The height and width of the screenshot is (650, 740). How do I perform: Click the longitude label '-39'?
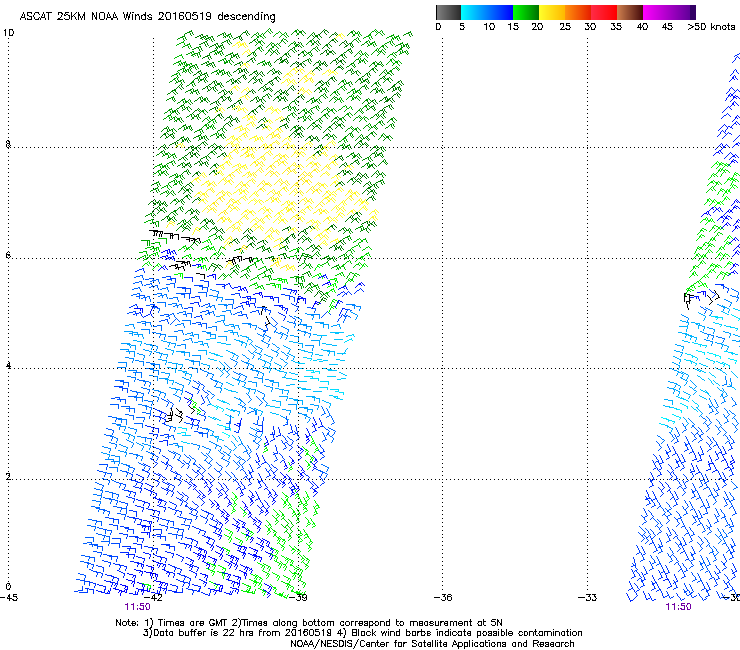click(x=298, y=598)
